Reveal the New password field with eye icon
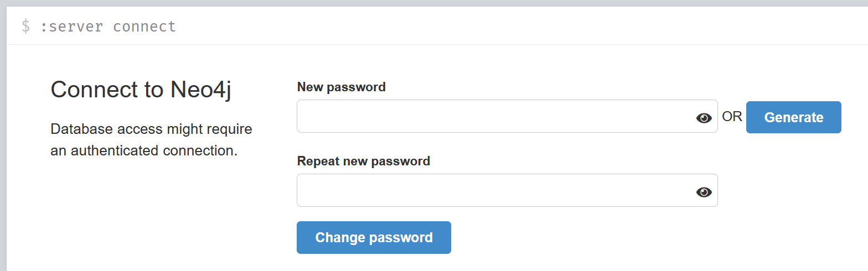This screenshot has width=868, height=271. pyautogui.click(x=704, y=117)
